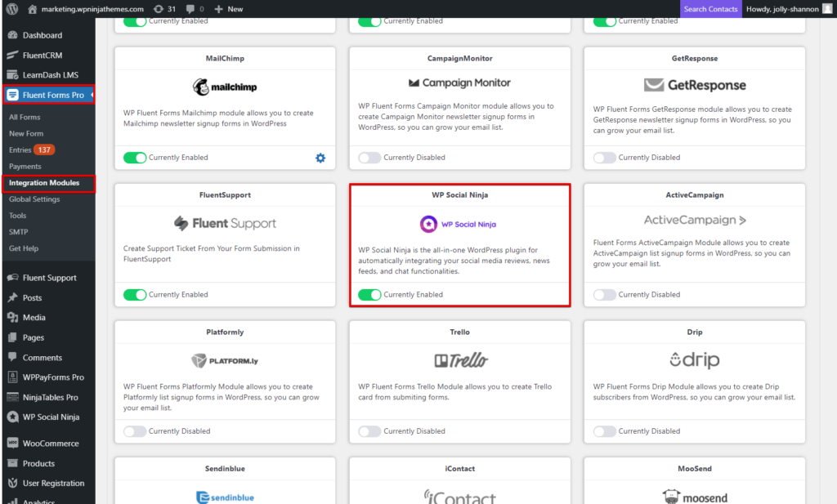This screenshot has width=837, height=504.
Task: Enable the Platformly integration toggle
Action: click(135, 431)
